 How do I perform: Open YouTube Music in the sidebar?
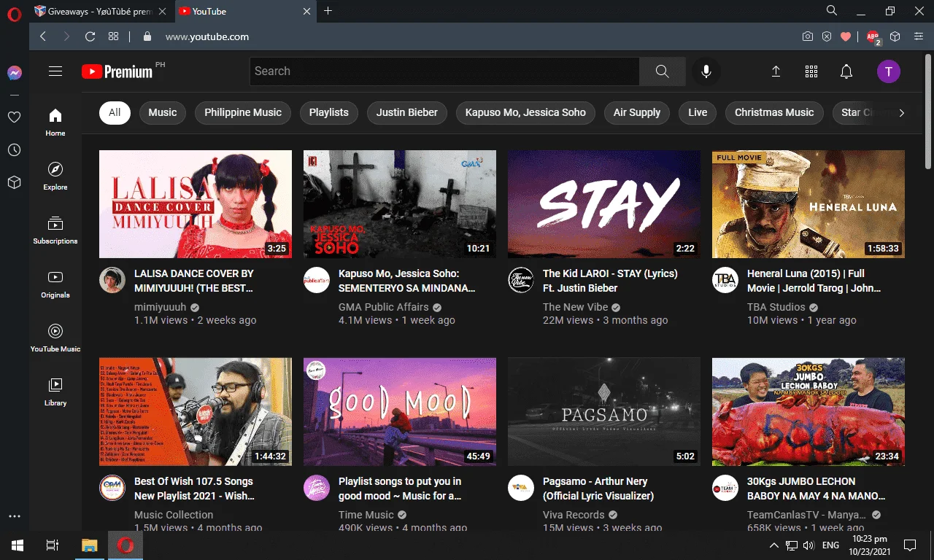[x=55, y=338]
